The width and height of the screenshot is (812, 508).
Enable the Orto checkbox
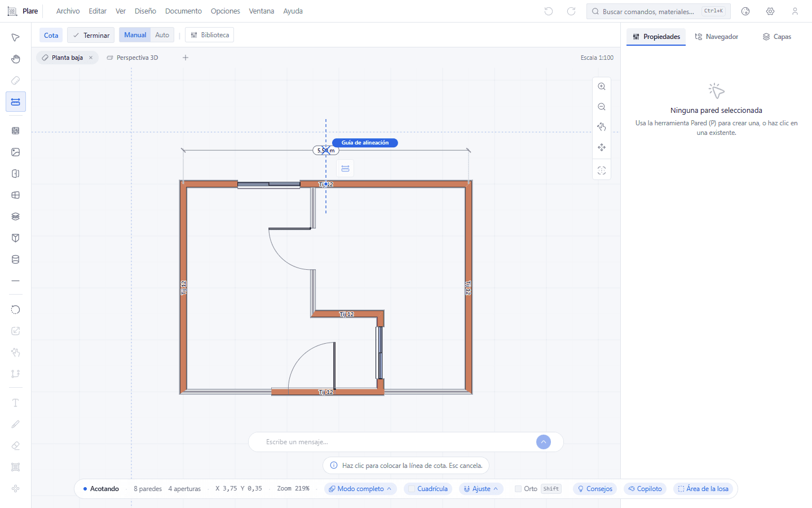[518, 489]
